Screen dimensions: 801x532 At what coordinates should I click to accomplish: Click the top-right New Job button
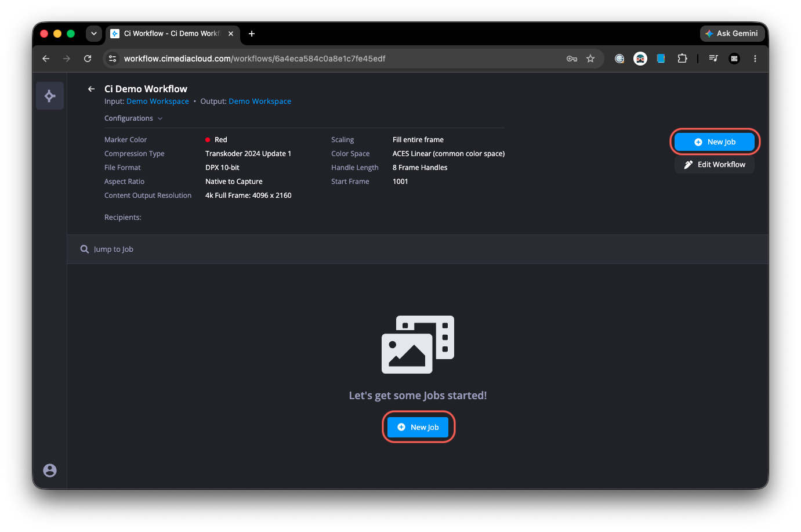click(x=715, y=142)
